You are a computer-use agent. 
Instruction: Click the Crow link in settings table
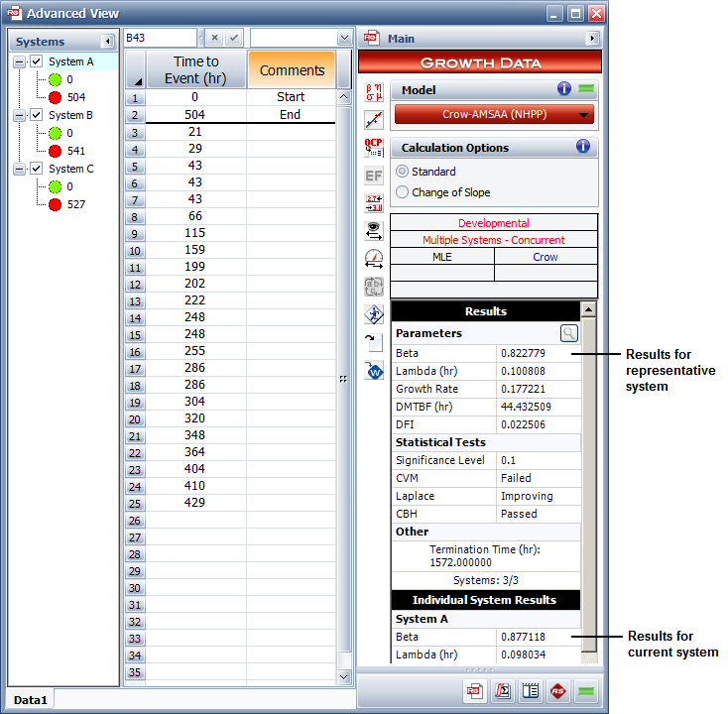[x=546, y=257]
